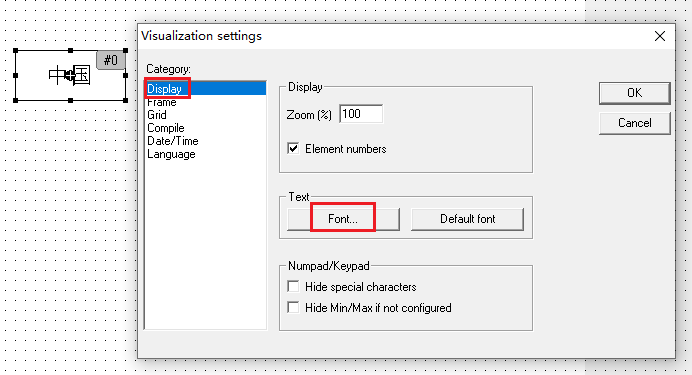Confirm settings with OK
Image resolution: width=692 pixels, height=375 pixels.
635,93
